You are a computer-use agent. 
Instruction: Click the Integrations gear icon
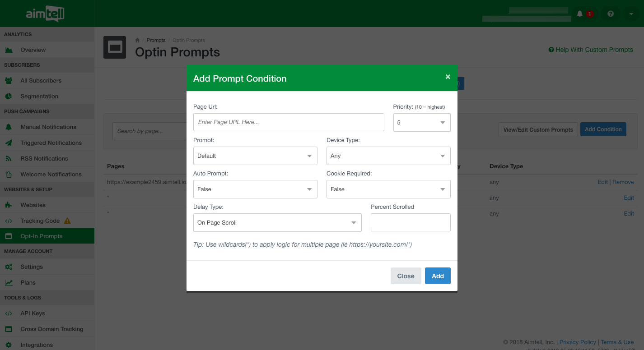point(9,345)
